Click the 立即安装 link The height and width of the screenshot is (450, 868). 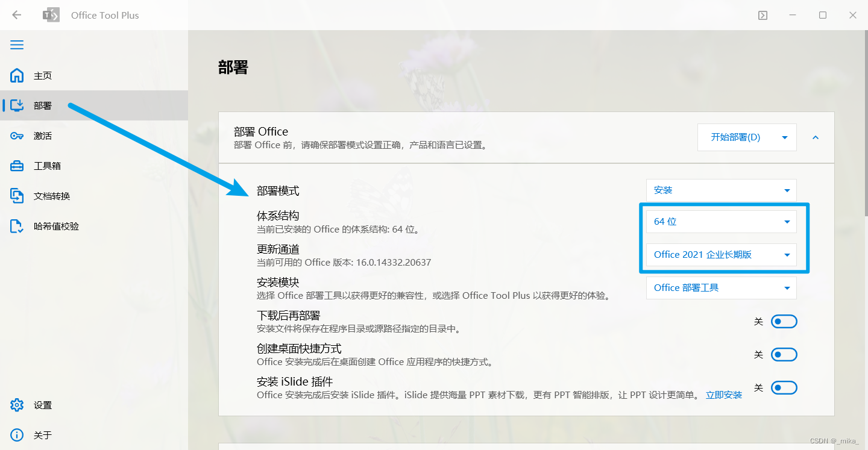point(724,395)
